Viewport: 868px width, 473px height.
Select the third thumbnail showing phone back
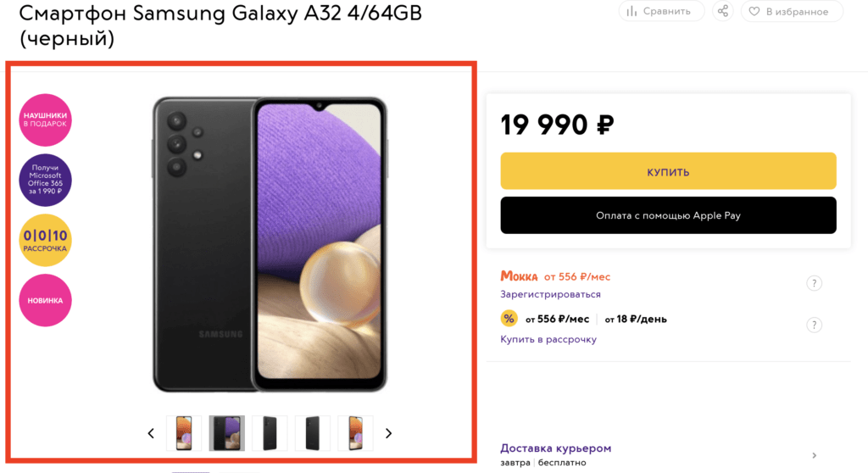tap(270, 433)
